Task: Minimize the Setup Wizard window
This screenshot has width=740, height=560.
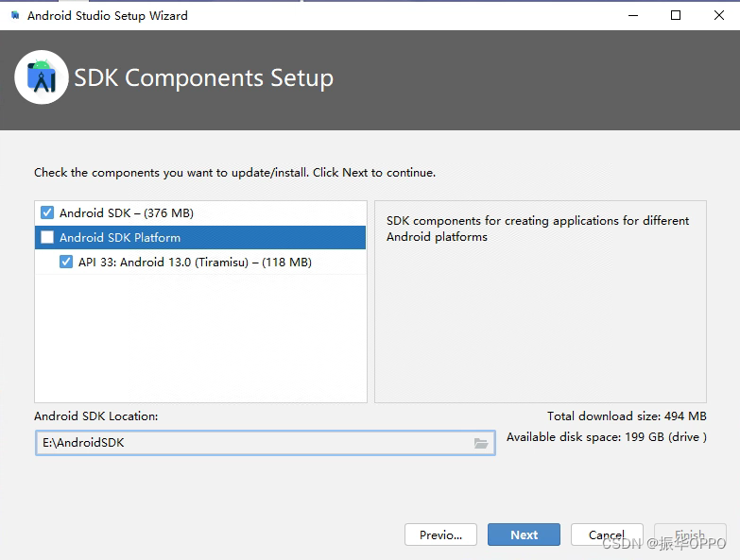Action: (633, 15)
